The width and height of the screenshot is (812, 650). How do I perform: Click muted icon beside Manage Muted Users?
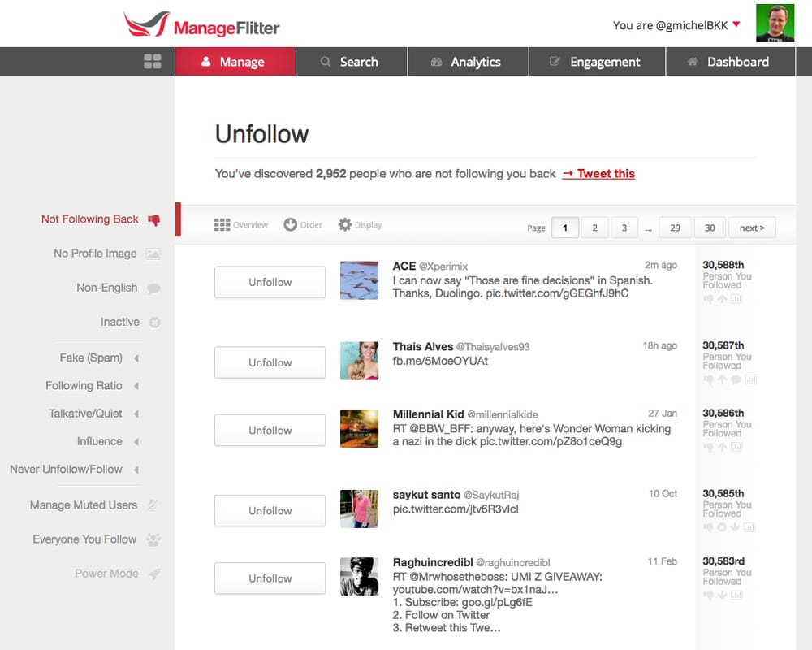click(153, 505)
